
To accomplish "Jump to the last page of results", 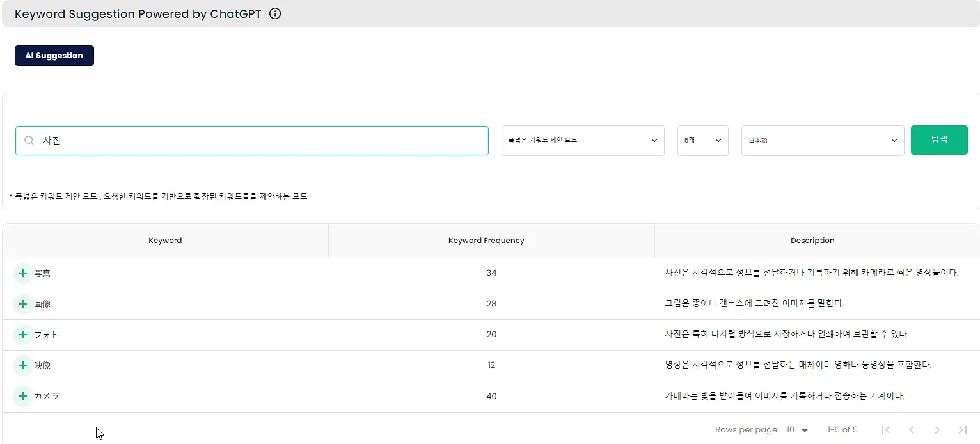I will click(962, 430).
